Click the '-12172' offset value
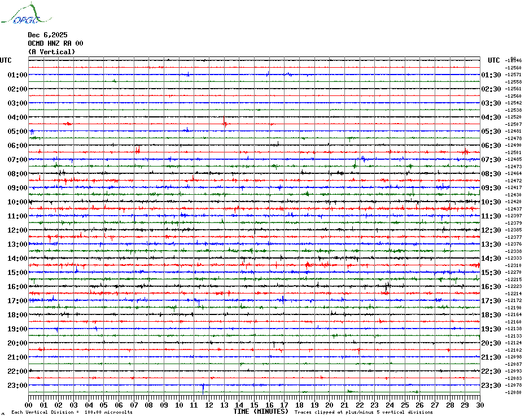 click(513, 300)
